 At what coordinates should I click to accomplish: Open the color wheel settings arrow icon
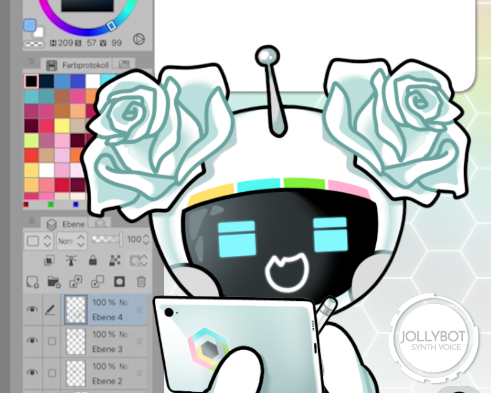(139, 39)
